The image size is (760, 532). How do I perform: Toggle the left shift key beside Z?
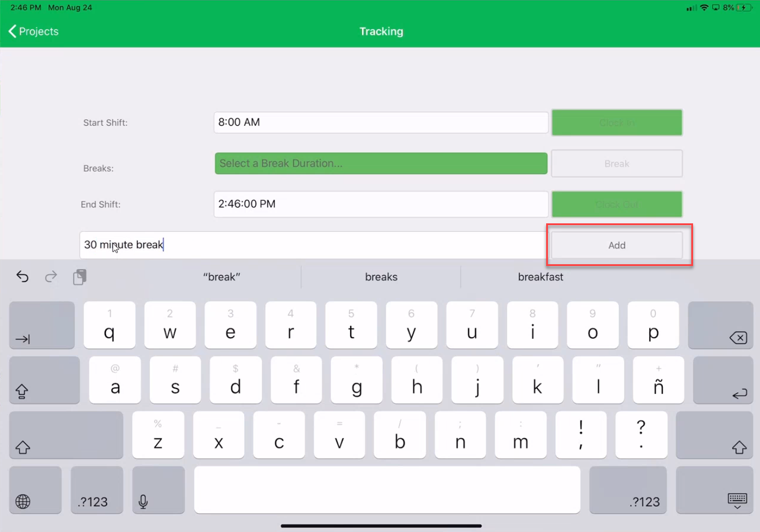(x=66, y=435)
